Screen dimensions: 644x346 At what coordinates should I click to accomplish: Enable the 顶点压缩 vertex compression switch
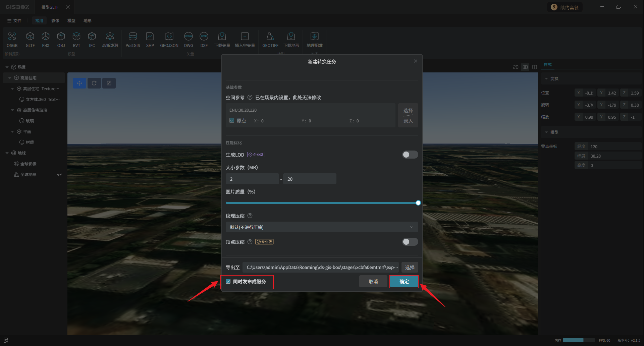coord(410,242)
